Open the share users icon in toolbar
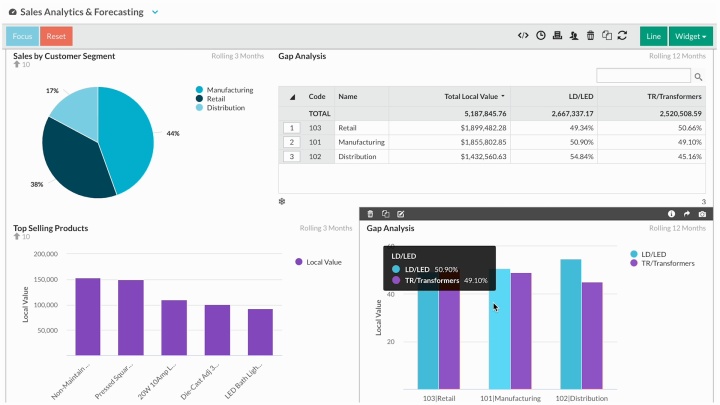The width and height of the screenshot is (720, 405). [x=574, y=35]
